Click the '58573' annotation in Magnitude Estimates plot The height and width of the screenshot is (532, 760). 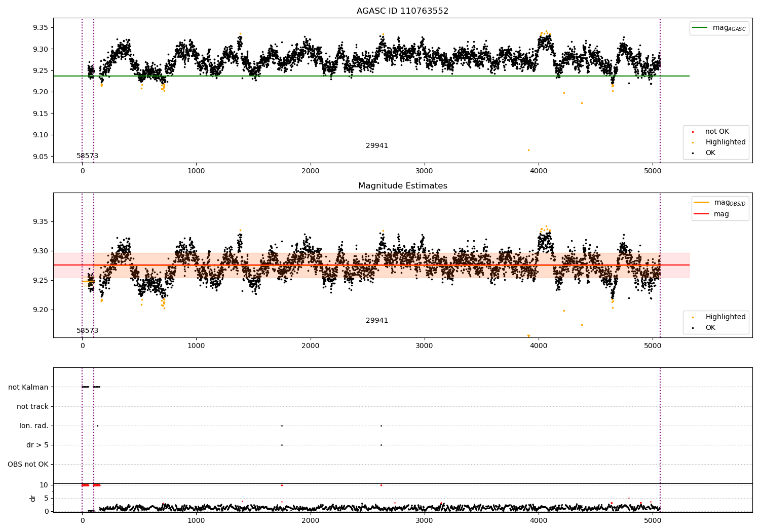(x=87, y=331)
